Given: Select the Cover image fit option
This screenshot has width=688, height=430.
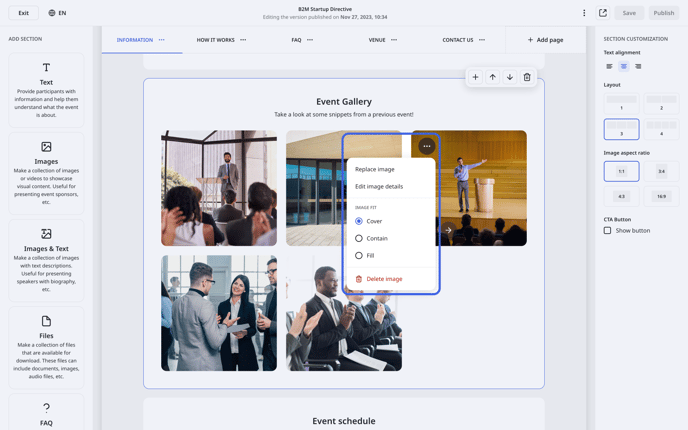Looking at the screenshot, I should pos(358,221).
